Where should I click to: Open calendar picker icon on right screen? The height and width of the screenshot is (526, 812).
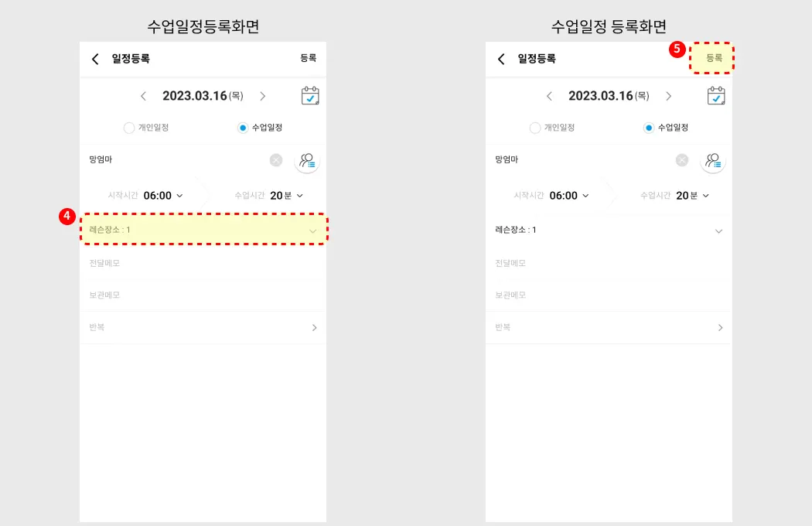(x=716, y=96)
